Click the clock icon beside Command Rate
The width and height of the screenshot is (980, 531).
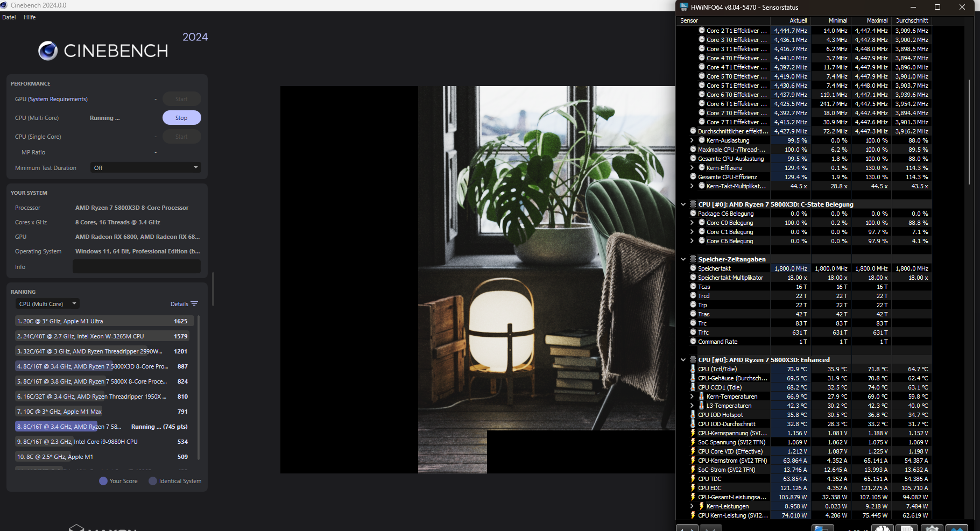pos(693,342)
